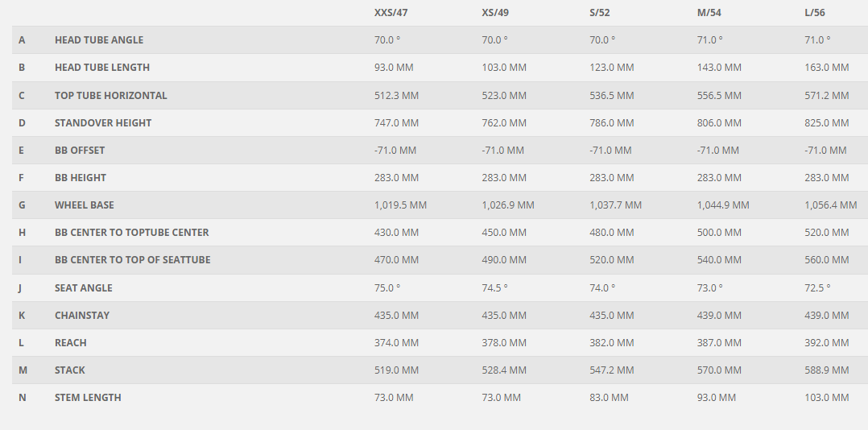Click the 1,019.5 MM wheel base value
Image resolution: width=868 pixels, height=430 pixels.
(x=400, y=205)
